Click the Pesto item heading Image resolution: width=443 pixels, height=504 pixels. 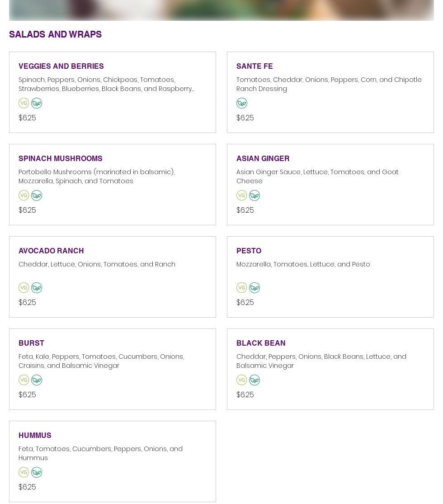point(249,251)
